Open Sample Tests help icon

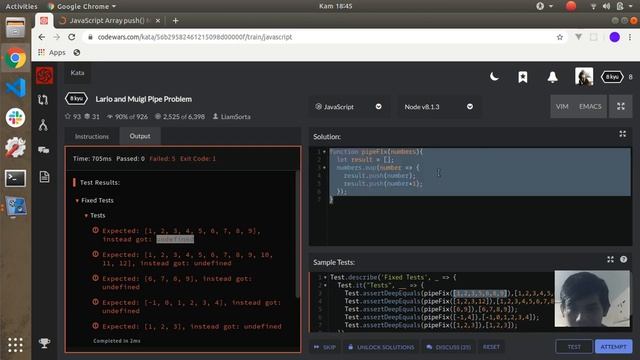click(x=623, y=260)
